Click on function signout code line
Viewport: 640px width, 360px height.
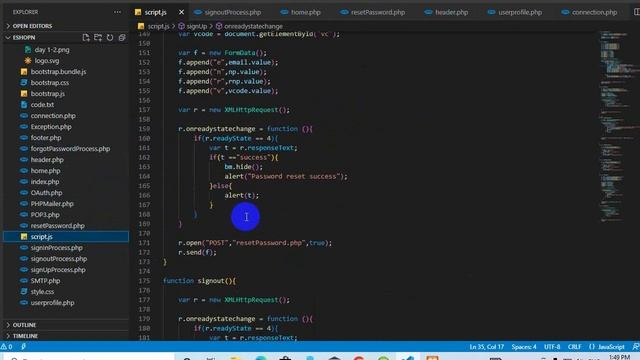199,281
